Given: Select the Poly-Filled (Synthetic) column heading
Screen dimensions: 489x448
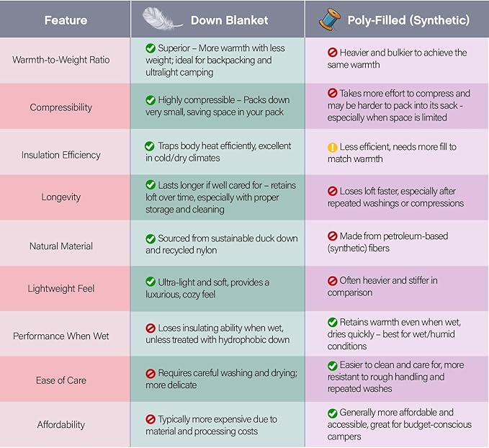Looking at the screenshot, I should 408,20.
